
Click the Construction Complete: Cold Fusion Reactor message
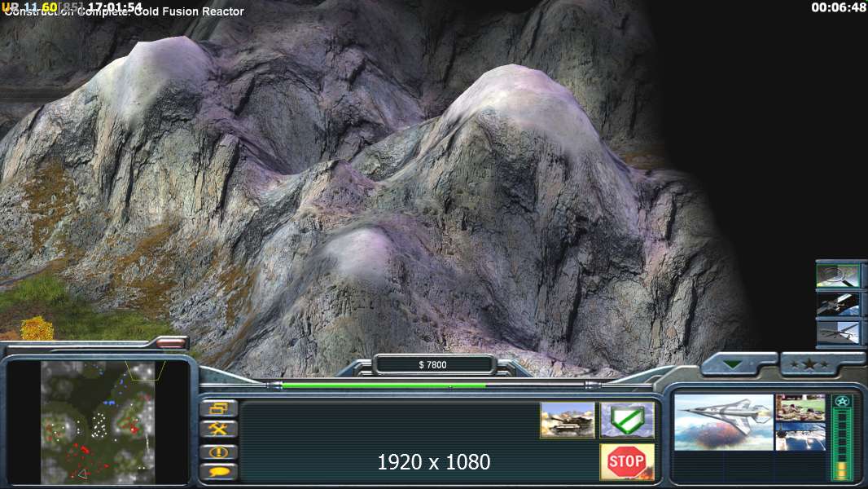(x=124, y=11)
